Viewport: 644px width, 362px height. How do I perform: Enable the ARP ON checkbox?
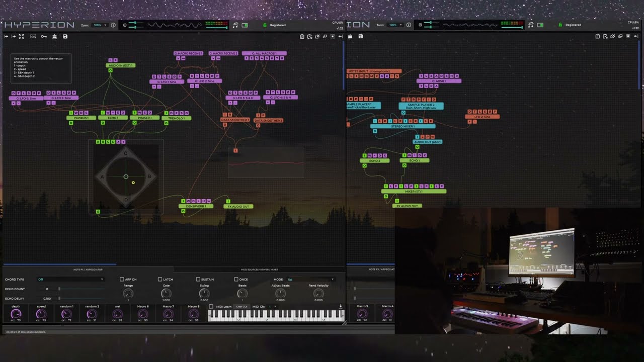pos(122,279)
